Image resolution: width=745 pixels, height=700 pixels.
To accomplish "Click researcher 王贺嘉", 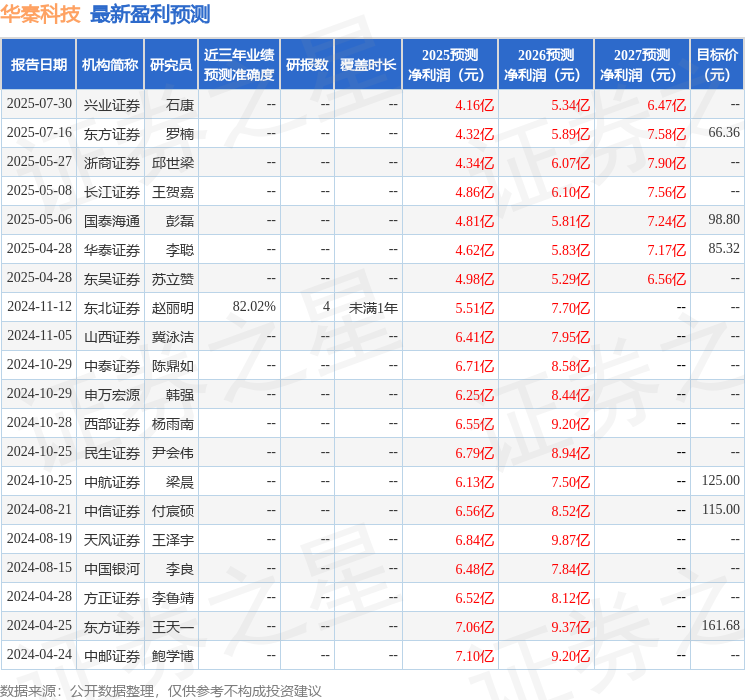I will [x=173, y=192].
